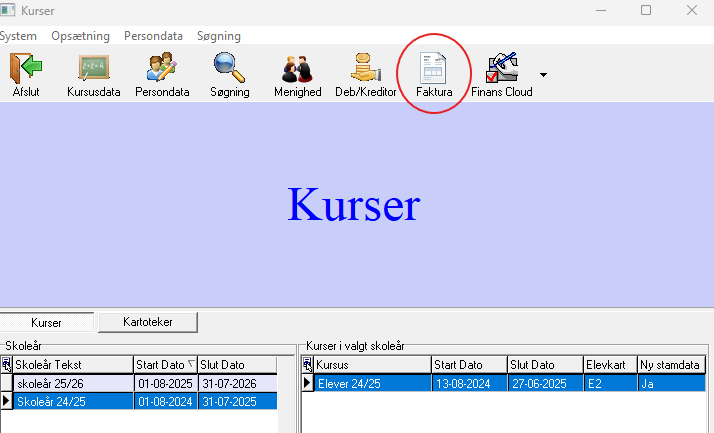This screenshot has width=714, height=433.
Task: Open Søgning magnifying glass icon
Action: tap(230, 67)
